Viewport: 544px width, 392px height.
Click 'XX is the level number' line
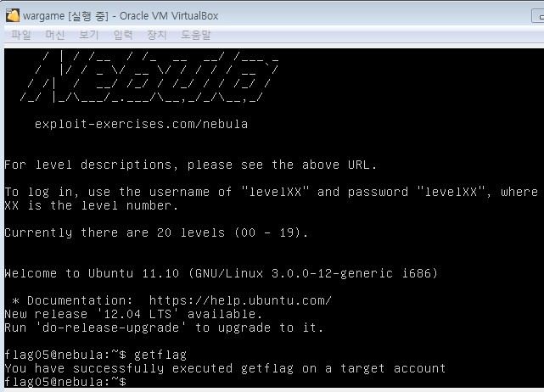(x=92, y=205)
